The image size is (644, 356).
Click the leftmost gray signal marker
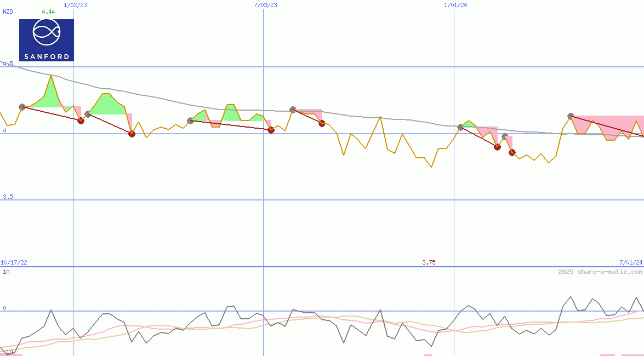click(x=22, y=107)
